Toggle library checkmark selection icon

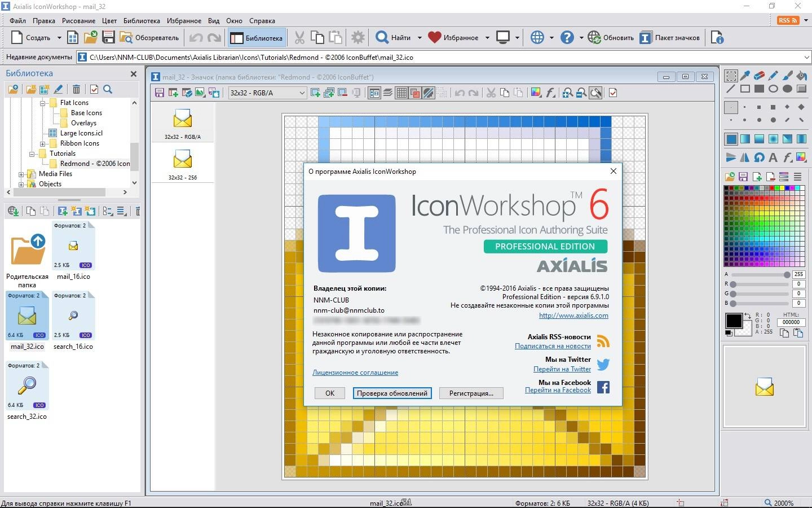pos(94,89)
